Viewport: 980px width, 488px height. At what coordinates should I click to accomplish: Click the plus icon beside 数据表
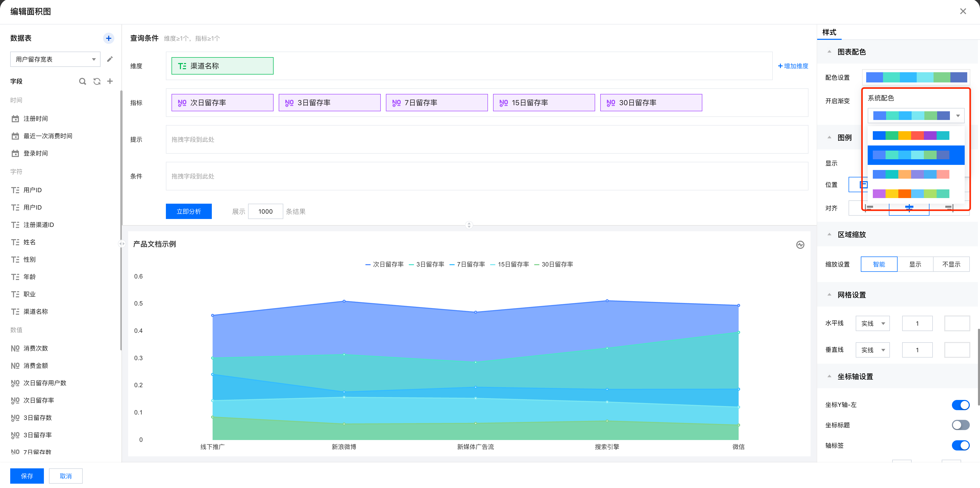click(108, 38)
